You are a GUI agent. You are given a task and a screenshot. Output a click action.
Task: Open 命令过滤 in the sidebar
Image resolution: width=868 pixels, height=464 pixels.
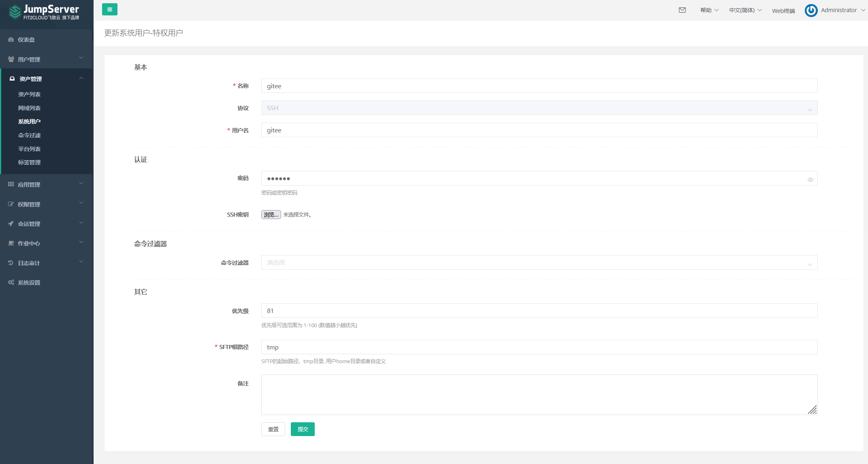click(x=29, y=135)
